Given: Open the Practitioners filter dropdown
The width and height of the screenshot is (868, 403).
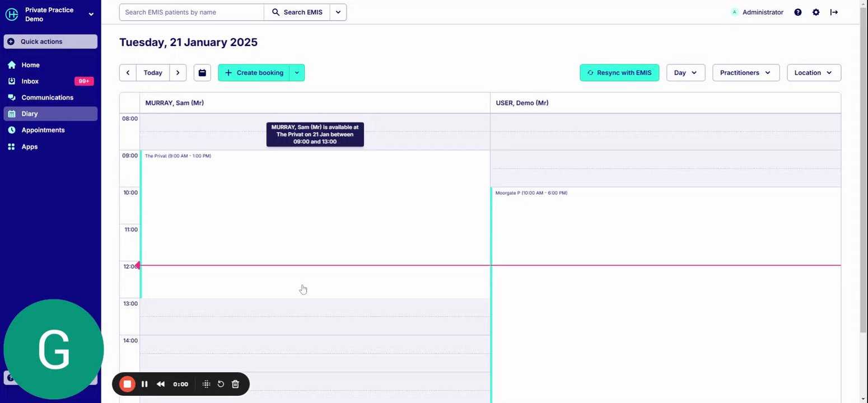Looking at the screenshot, I should (x=746, y=73).
